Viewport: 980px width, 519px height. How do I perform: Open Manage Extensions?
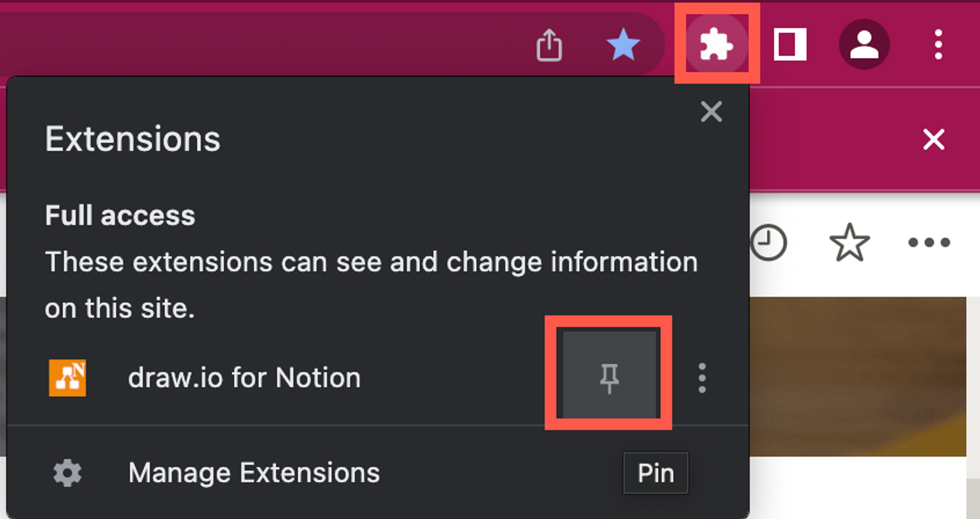click(x=253, y=472)
